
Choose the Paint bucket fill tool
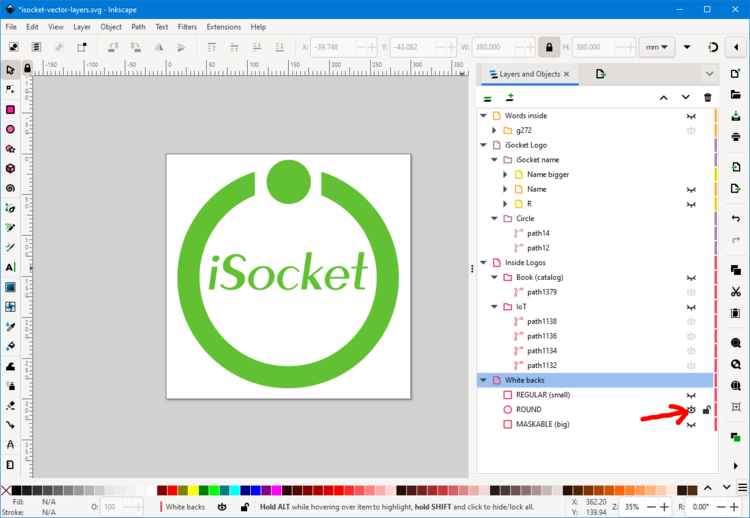[x=10, y=346]
